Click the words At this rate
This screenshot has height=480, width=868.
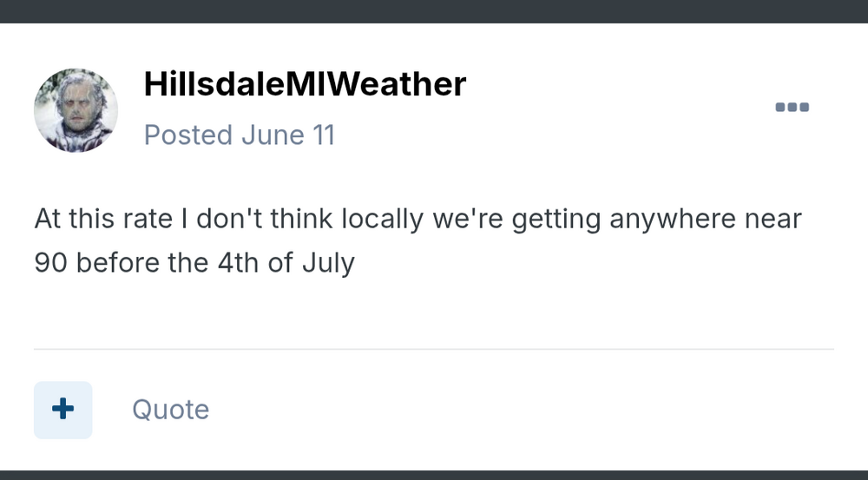(103, 218)
